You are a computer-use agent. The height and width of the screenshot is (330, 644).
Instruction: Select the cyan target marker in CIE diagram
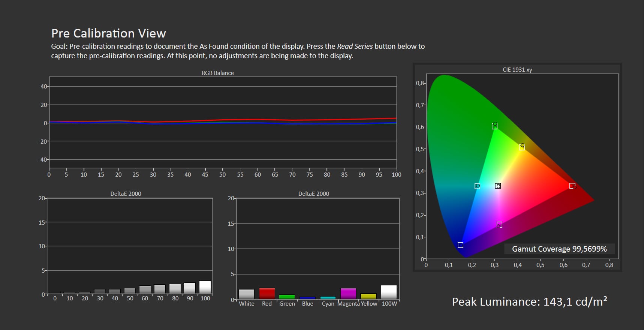point(477,186)
